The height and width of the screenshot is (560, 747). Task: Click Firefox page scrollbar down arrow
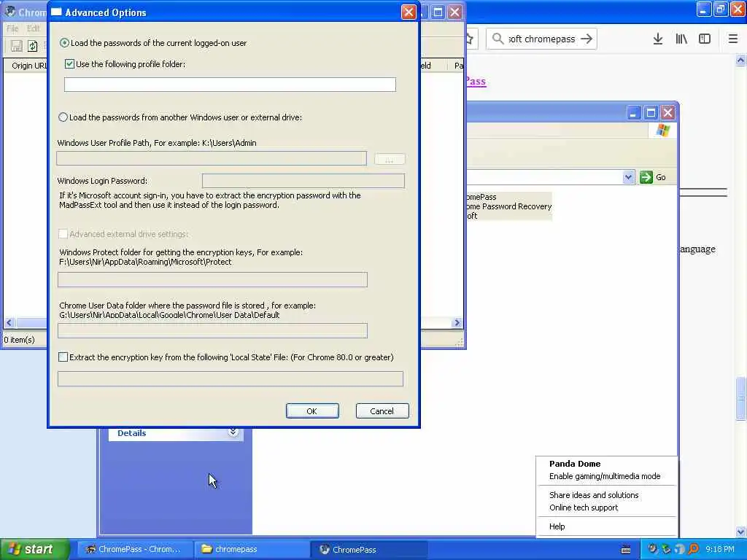coord(741,532)
